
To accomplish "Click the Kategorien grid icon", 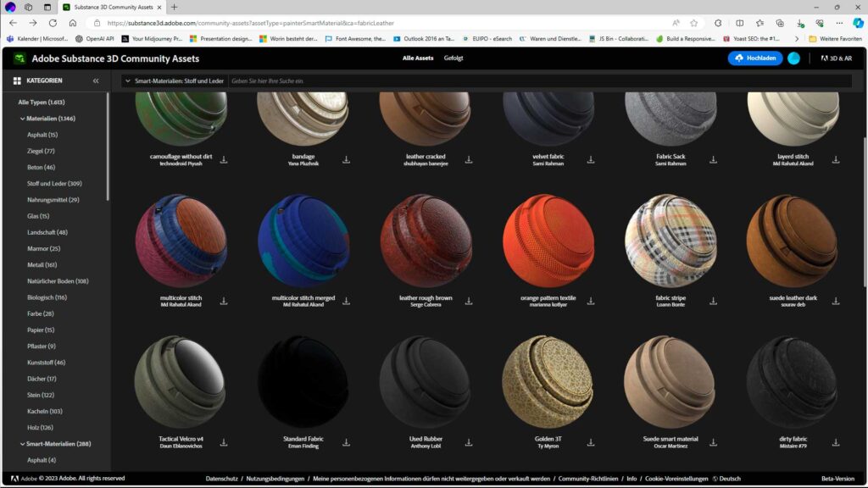I will [17, 80].
